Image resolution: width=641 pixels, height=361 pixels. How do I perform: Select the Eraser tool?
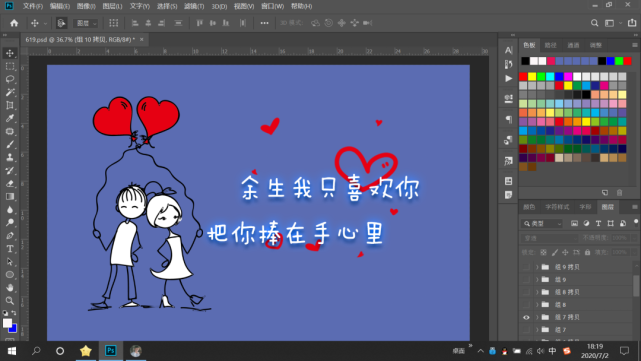pos(10,184)
